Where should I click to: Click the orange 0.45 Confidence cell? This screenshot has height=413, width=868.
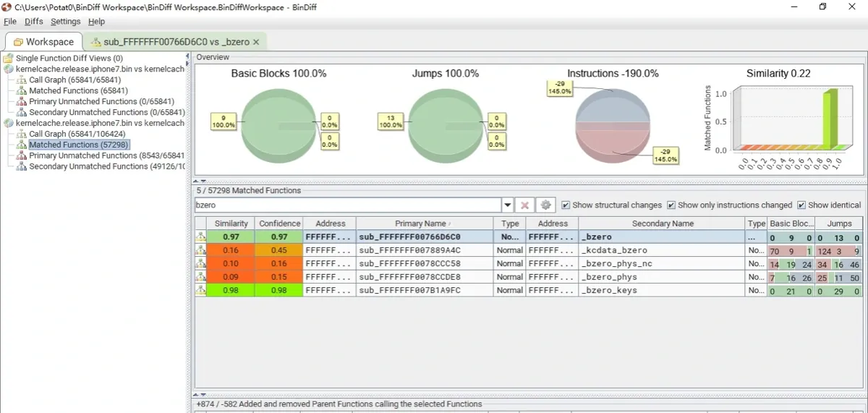tap(278, 250)
